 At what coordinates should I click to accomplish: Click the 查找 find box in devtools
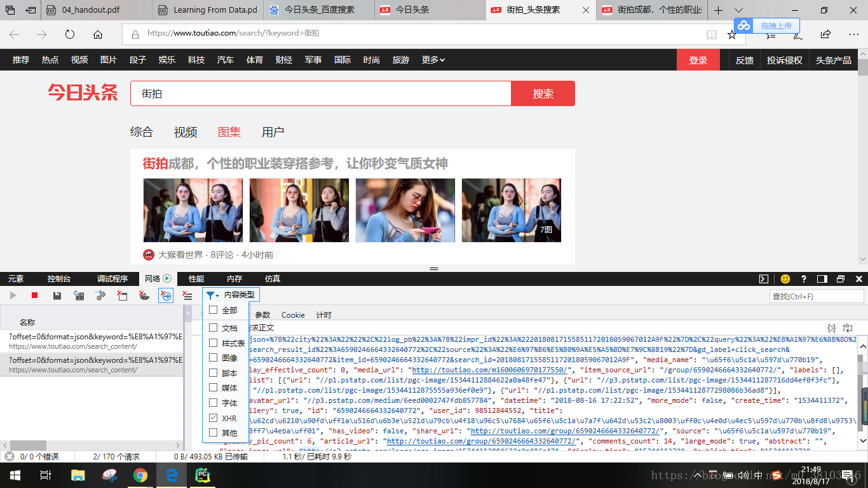point(817,296)
